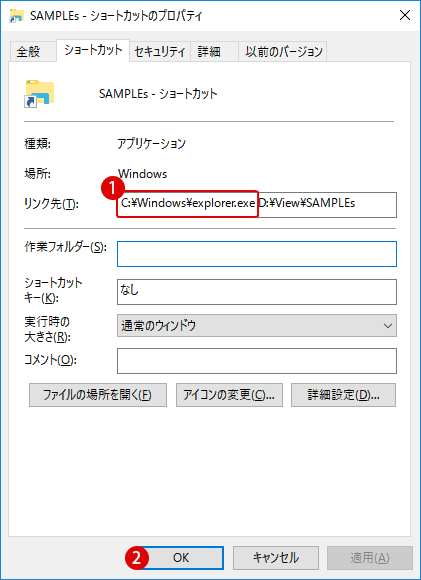Viewport: 421px width, 580px height.
Task: Click ファイルの場所を開く button
Action: click(98, 395)
